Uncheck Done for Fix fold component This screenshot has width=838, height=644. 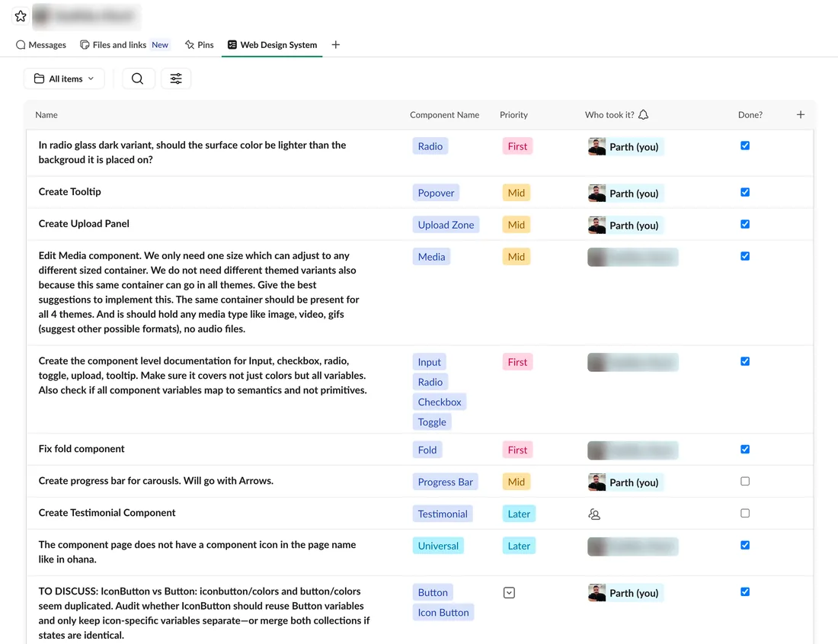pos(745,449)
